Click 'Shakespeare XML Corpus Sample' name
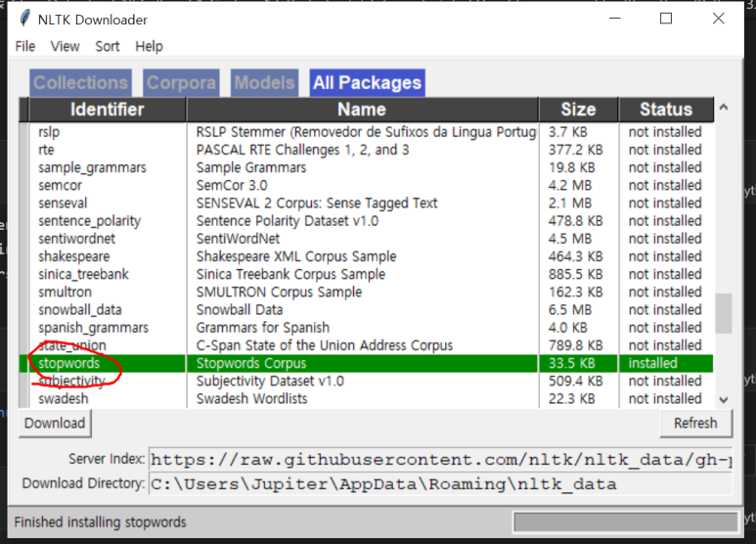The height and width of the screenshot is (544, 756). [296, 256]
